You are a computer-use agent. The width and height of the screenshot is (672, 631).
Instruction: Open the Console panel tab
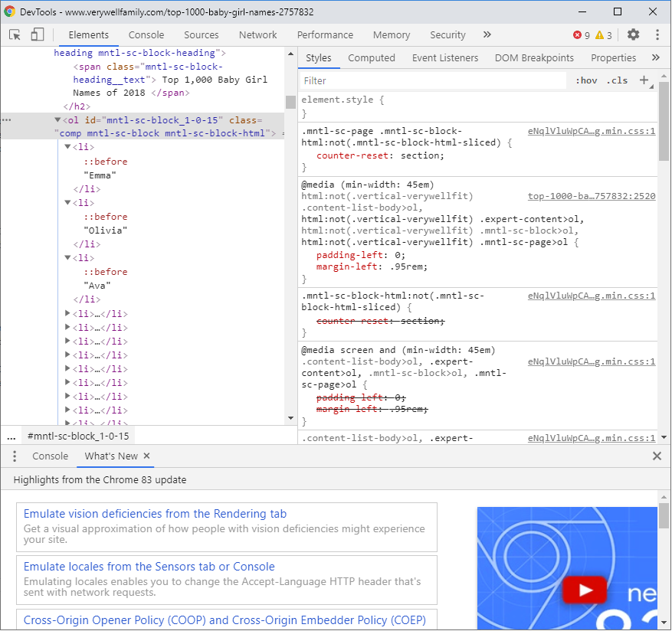point(146,34)
